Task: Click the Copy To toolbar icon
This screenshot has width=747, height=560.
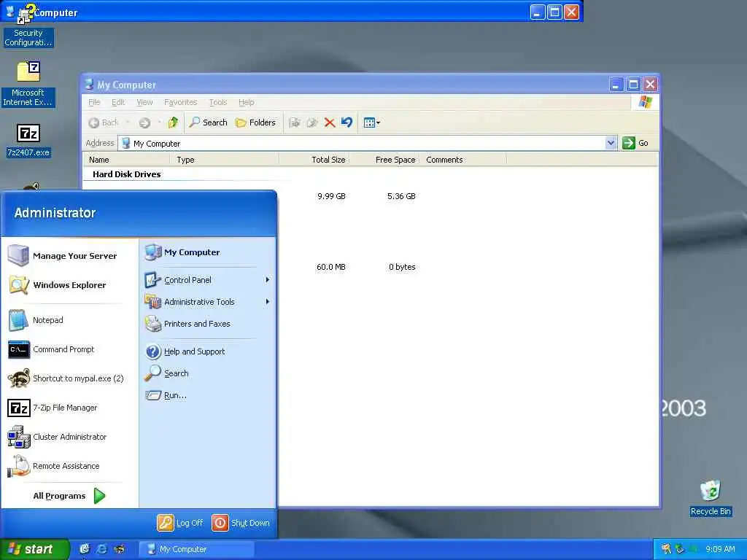Action: coord(312,122)
